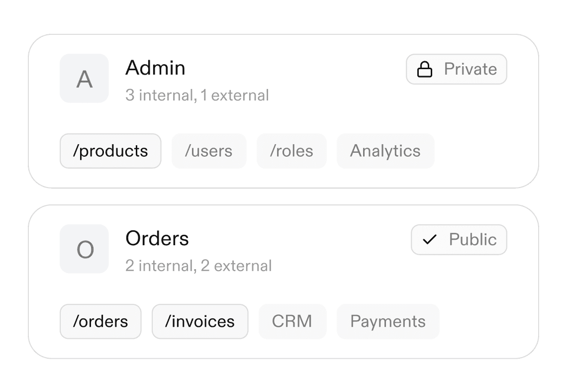Select the /users route tag
Screen dimensions: 567x392
(x=209, y=151)
